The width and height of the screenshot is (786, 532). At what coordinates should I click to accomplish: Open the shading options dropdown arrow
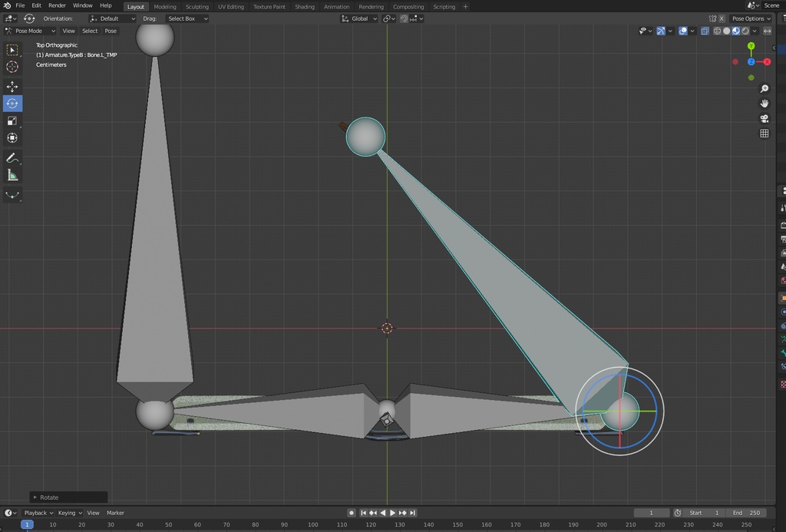tap(755, 31)
